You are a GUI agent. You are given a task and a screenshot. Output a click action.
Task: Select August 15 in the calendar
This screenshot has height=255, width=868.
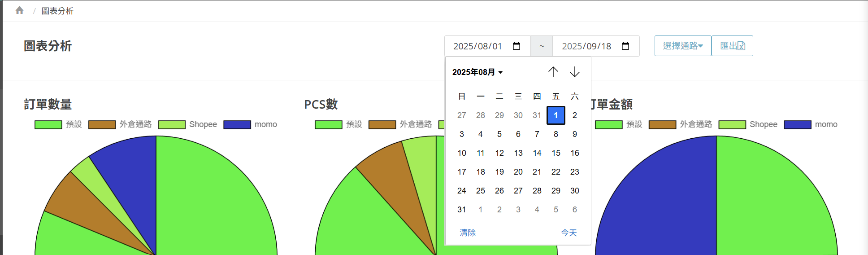556,153
